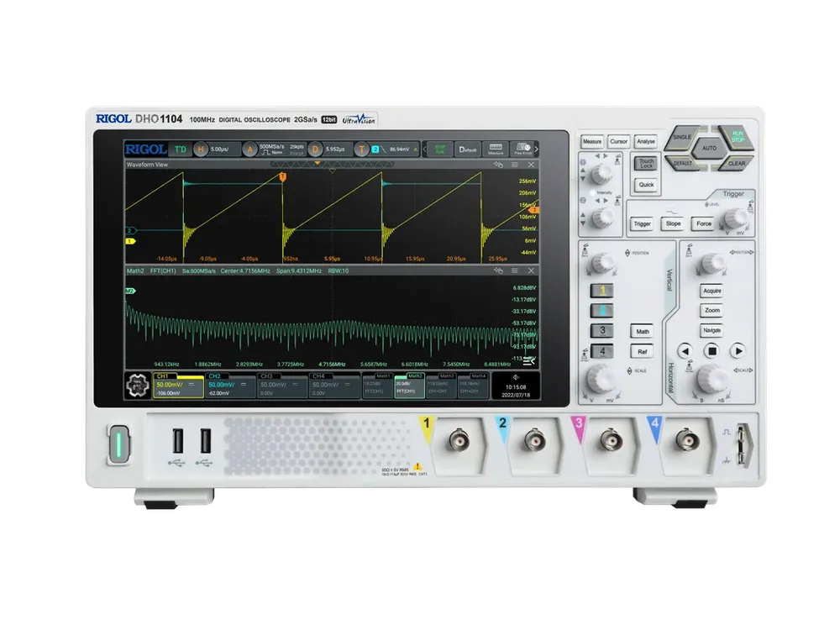This screenshot has height=630, width=840.
Task: Expand the result list icon in FFT window
Action: (528, 361)
